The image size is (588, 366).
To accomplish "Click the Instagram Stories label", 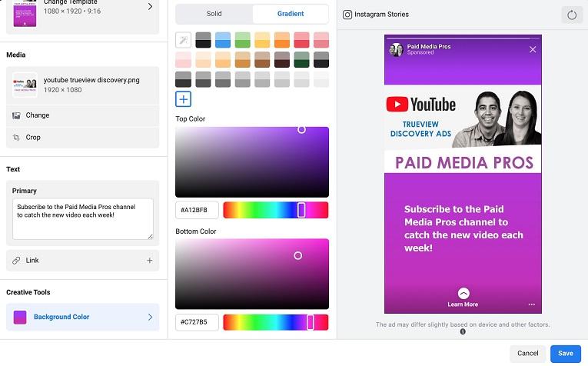I will [381, 15].
